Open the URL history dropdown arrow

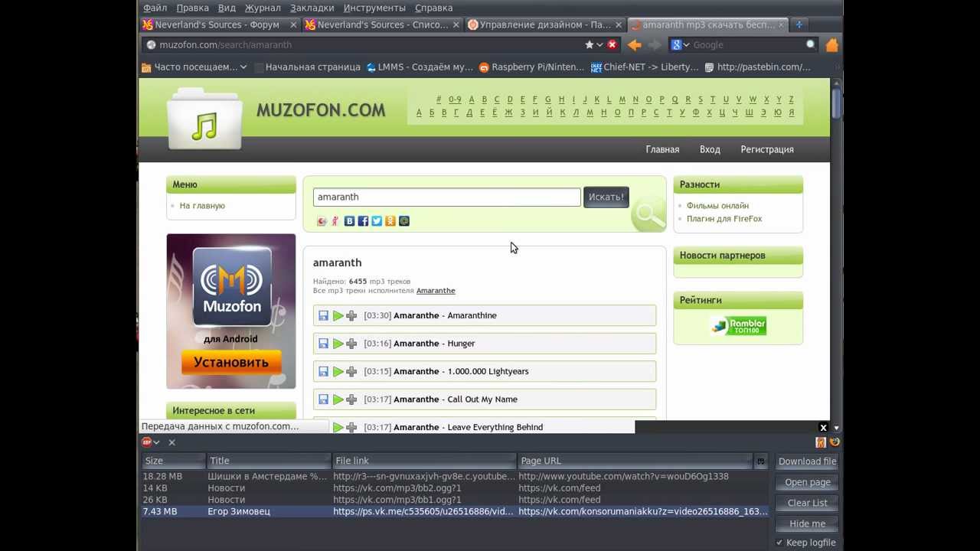tap(599, 45)
